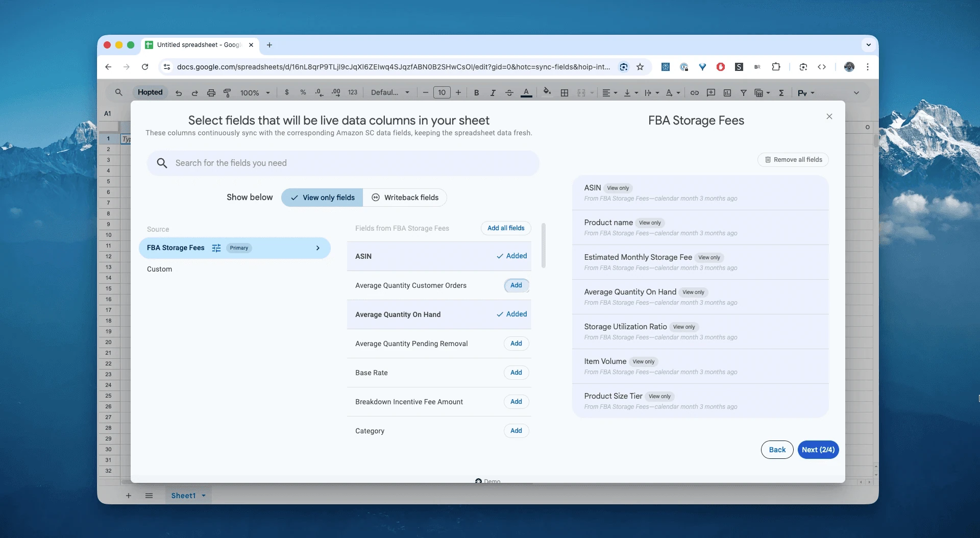Click the redo icon in Sheets toolbar

pos(194,93)
